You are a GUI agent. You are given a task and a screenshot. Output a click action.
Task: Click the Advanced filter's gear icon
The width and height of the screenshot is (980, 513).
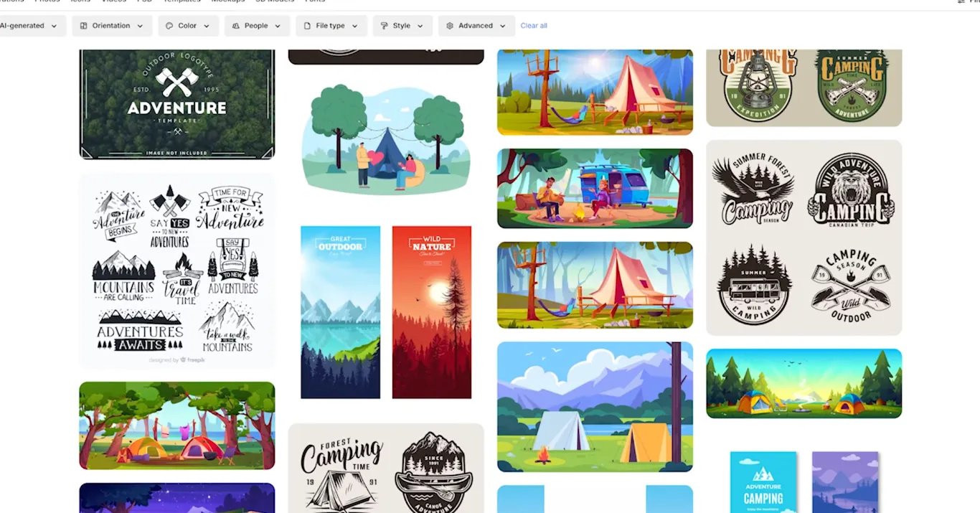(450, 25)
